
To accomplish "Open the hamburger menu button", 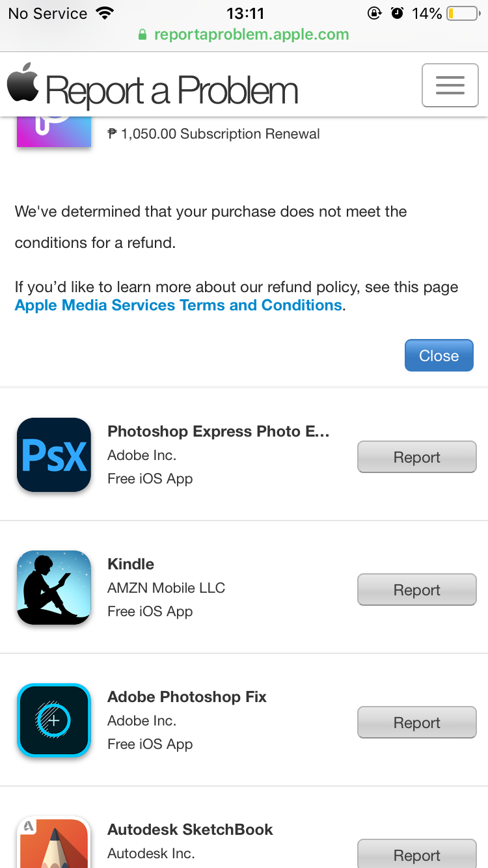I will (x=450, y=85).
